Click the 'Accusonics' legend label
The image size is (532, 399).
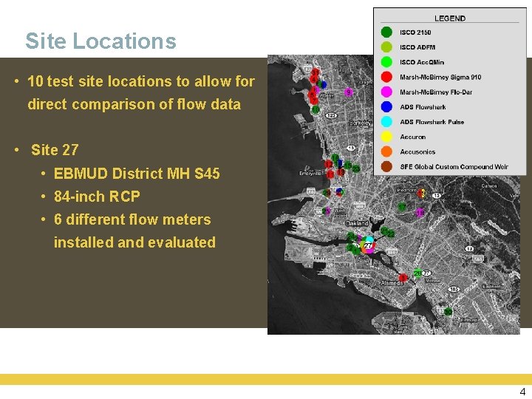(417, 151)
